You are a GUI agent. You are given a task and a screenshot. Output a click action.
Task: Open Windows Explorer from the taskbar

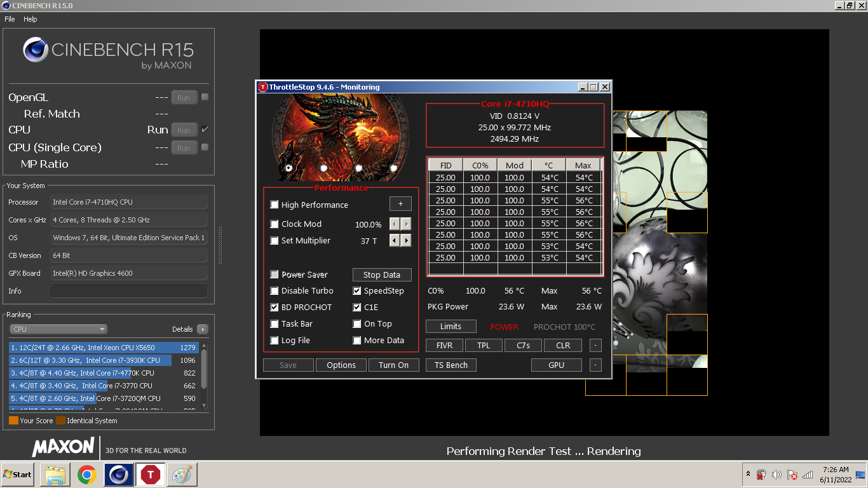(55, 475)
